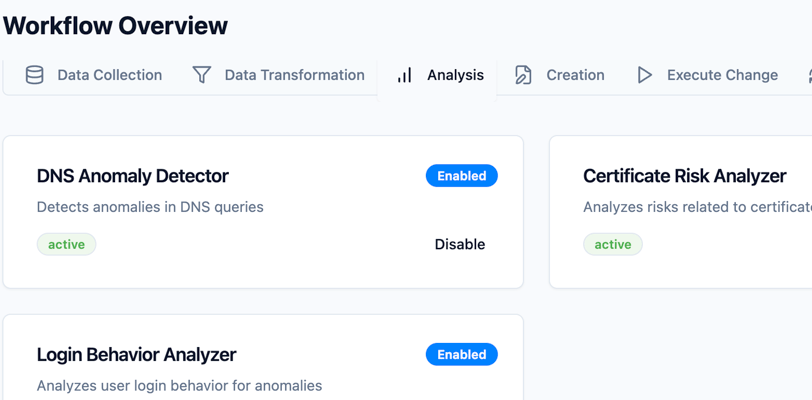Click the active status badge under DNS Anomaly Detector
The width and height of the screenshot is (812, 400).
point(66,244)
